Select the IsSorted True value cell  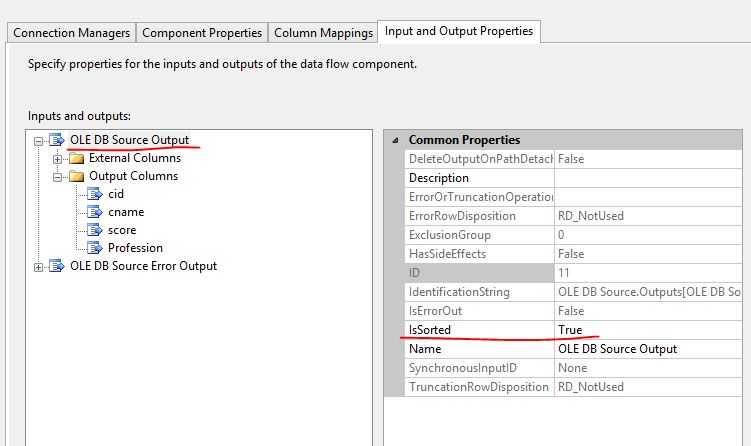(648, 330)
